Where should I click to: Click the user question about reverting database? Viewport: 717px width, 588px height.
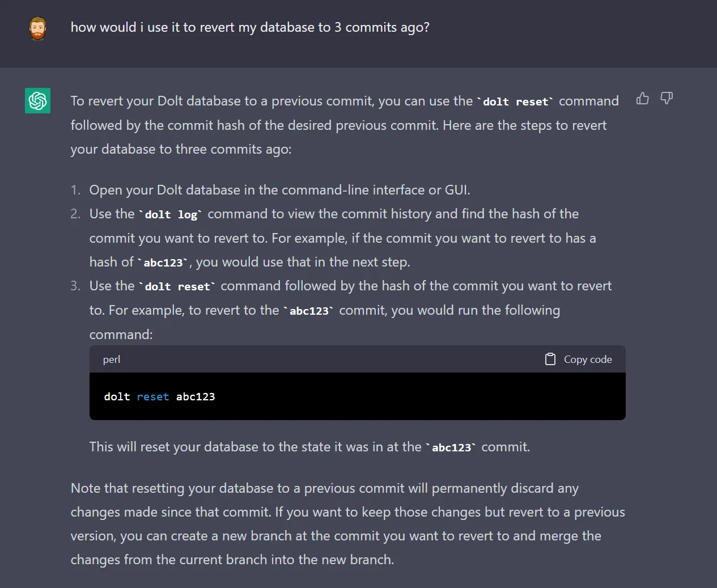[250, 27]
